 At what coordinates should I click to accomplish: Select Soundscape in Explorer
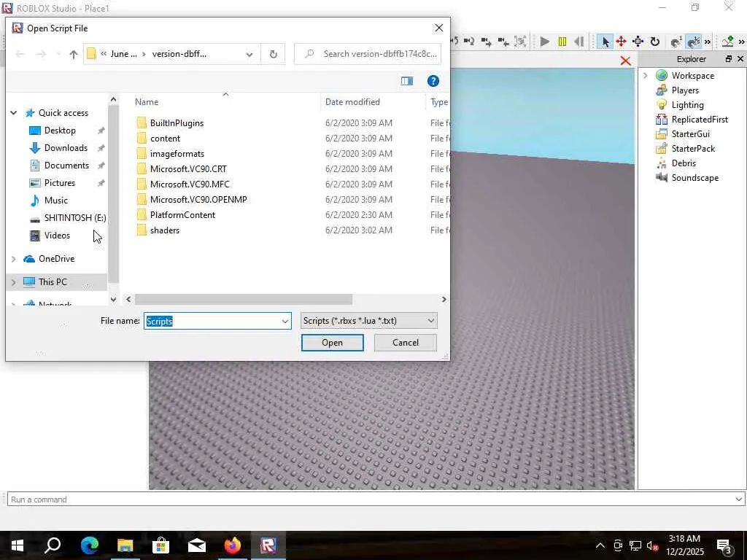pos(694,178)
